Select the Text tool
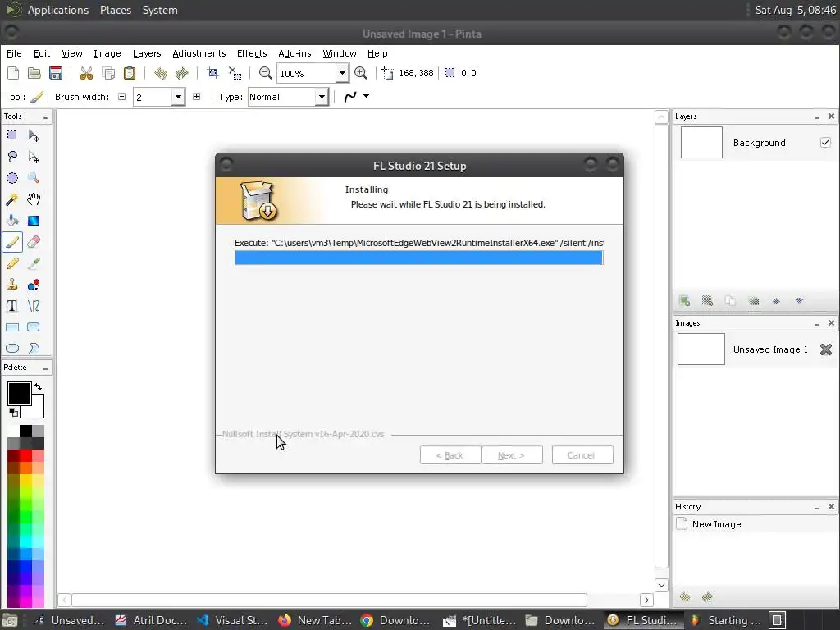 tap(11, 306)
